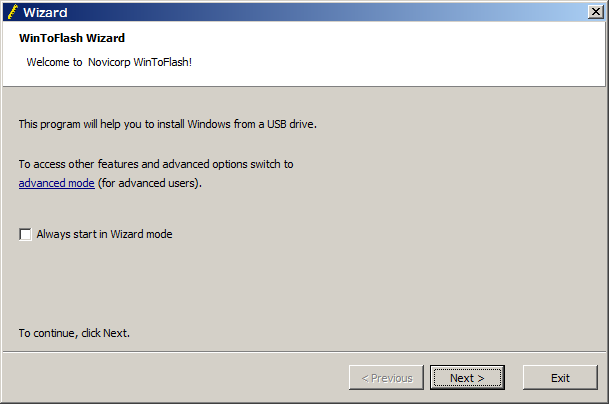Screen dimensions: 609x404
Task: Click the 'Wizard' title bar caption
Action: (45, 12)
